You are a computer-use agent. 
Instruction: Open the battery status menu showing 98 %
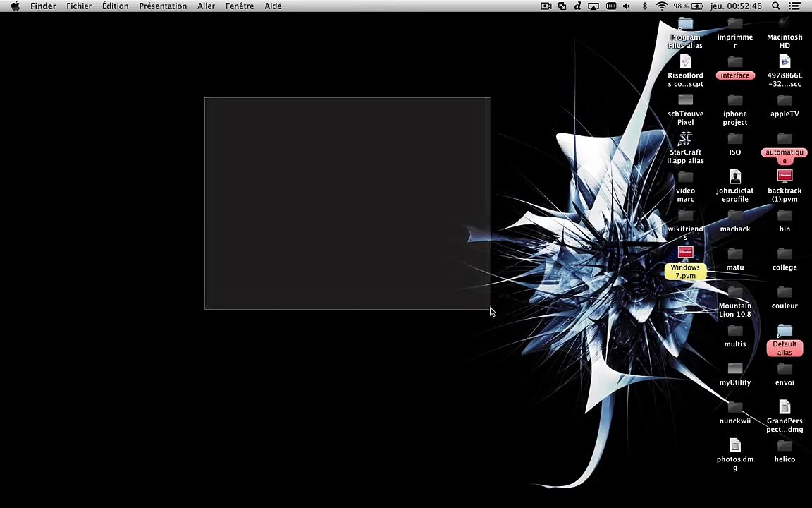click(688, 6)
